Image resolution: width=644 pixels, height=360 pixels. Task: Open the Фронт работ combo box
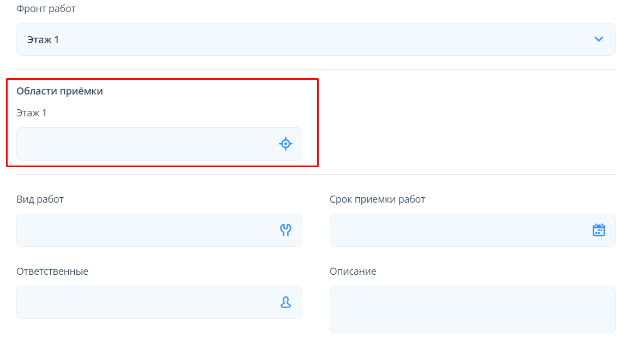[x=315, y=39]
